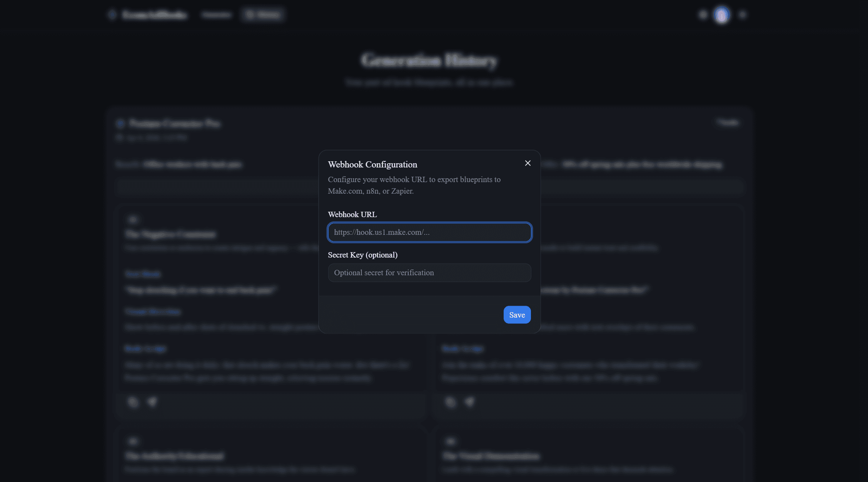This screenshot has width=868, height=482.
Task: Select the radio marker beside the top blueprint title
Action: (120, 123)
